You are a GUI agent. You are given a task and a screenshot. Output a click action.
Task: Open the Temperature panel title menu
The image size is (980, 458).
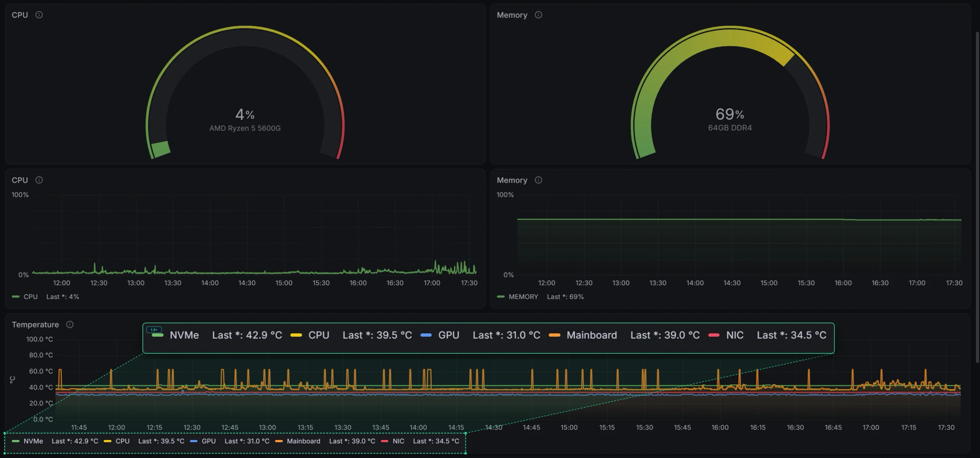click(x=35, y=324)
